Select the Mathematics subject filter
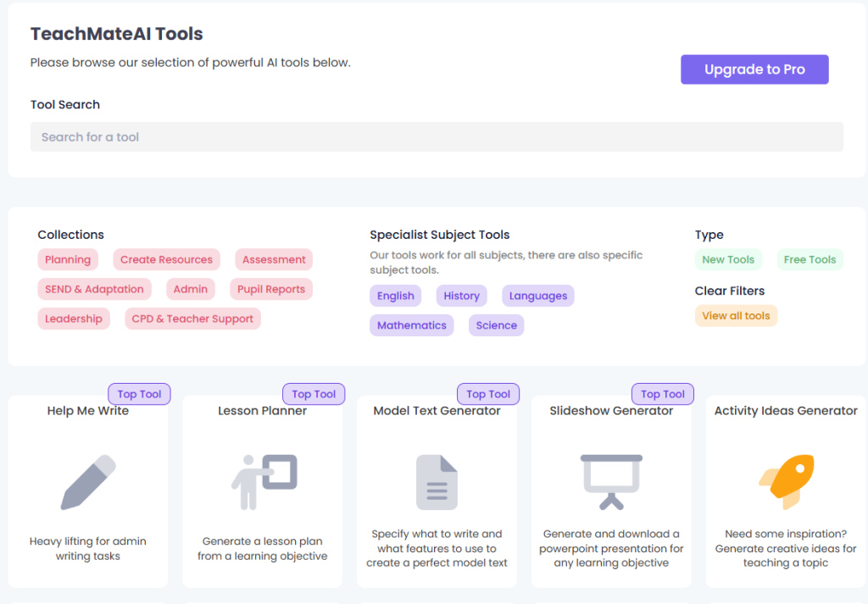This screenshot has width=868, height=604. (x=411, y=324)
